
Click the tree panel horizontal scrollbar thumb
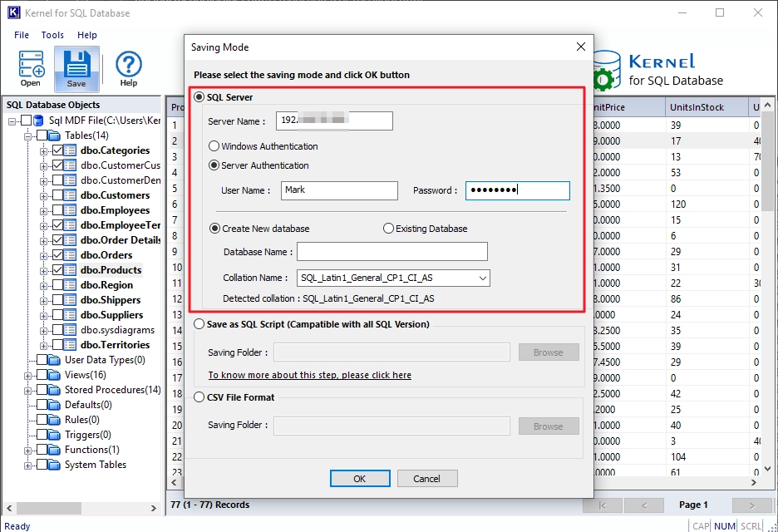pyautogui.click(x=48, y=508)
